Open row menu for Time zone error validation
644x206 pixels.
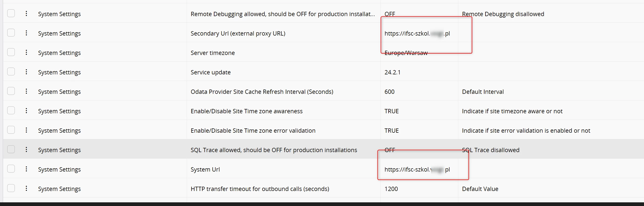26,130
